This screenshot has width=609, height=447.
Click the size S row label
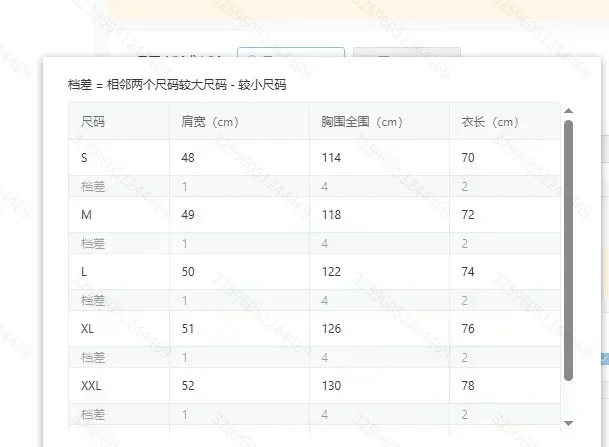(x=84, y=158)
